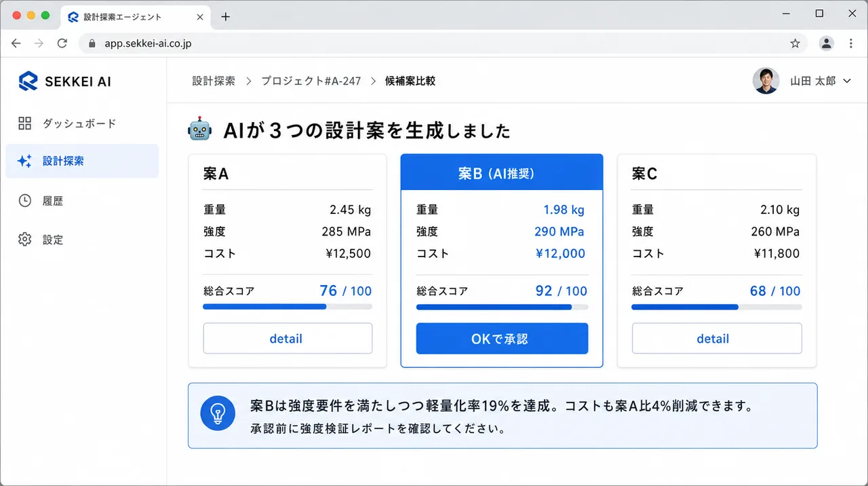Click the OKで承認 button
The image size is (868, 486).
[502, 338]
